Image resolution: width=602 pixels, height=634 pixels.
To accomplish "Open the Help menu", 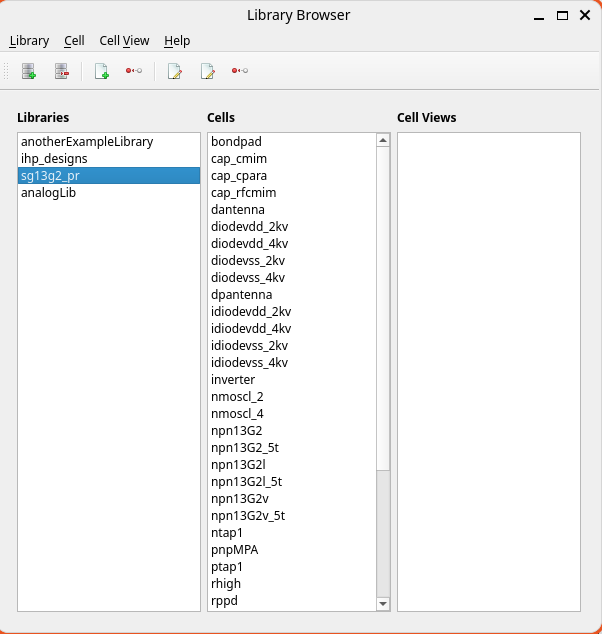I will point(177,41).
